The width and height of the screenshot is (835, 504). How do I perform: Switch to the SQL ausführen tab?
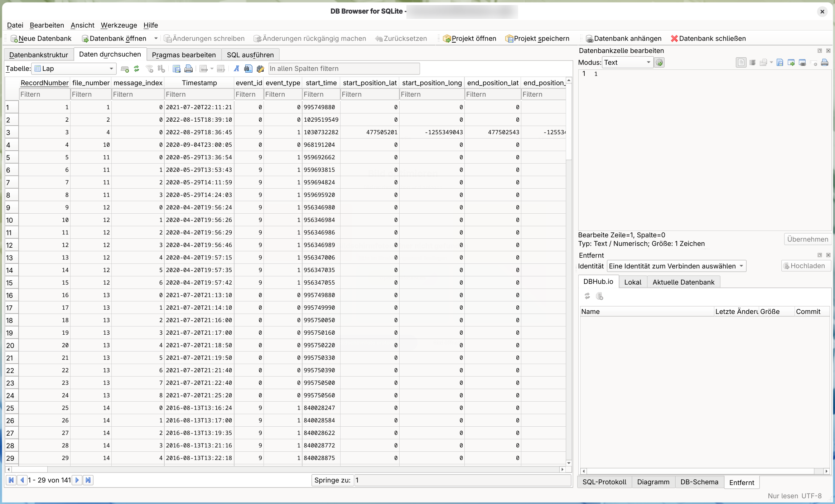point(250,55)
